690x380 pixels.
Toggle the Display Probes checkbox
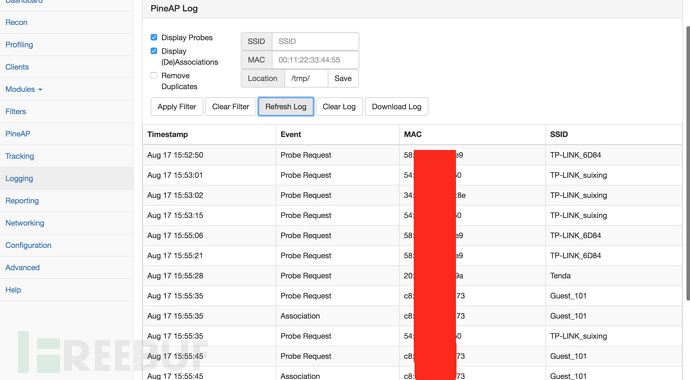(x=154, y=37)
